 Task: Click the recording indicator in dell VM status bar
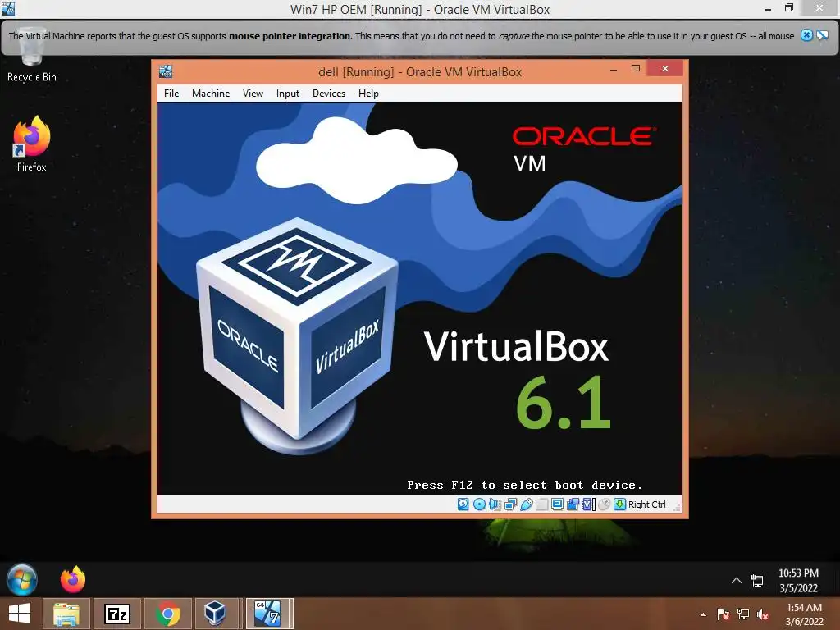pyautogui.click(x=573, y=504)
